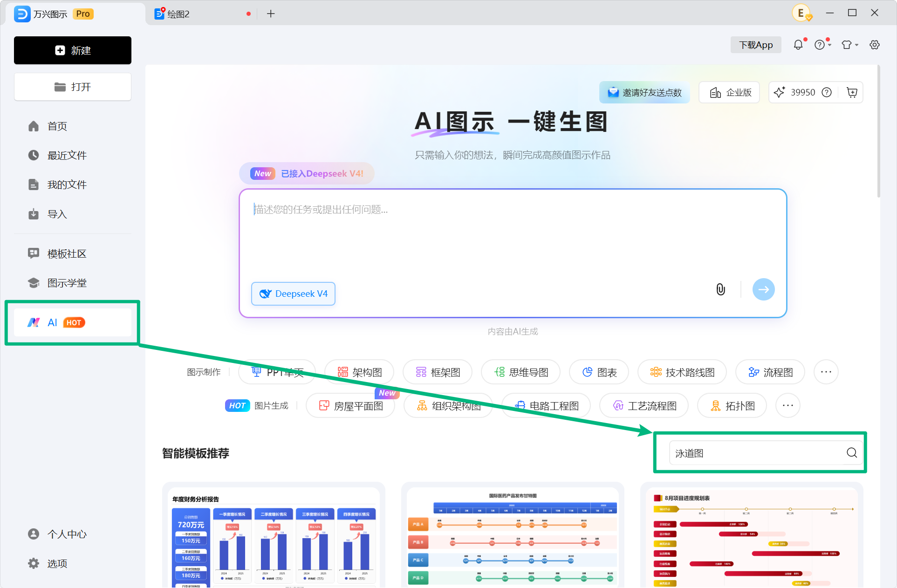The width and height of the screenshot is (897, 588).
Task: Click the 企业版 button
Action: coord(729,92)
